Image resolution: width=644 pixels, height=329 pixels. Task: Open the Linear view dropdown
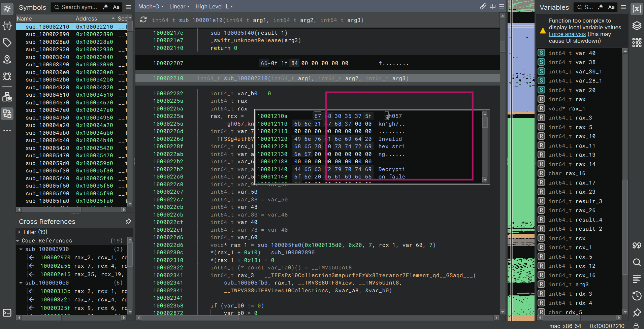(x=179, y=6)
